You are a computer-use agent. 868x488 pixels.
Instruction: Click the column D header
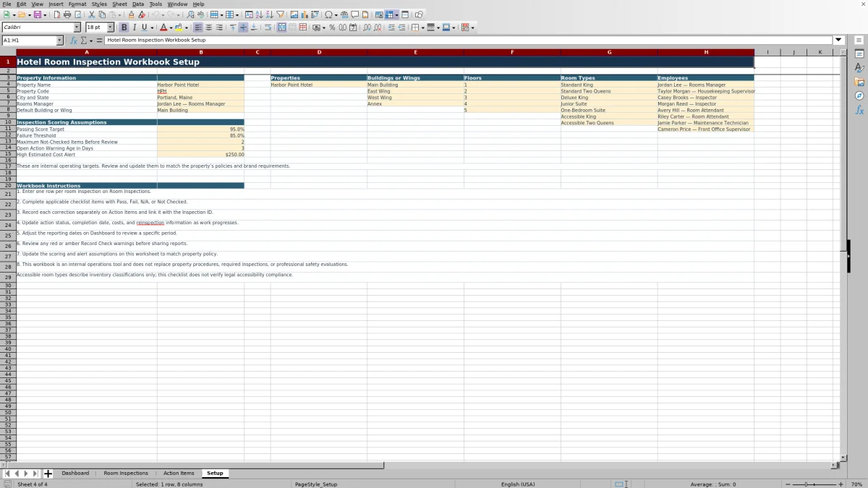pyautogui.click(x=319, y=52)
